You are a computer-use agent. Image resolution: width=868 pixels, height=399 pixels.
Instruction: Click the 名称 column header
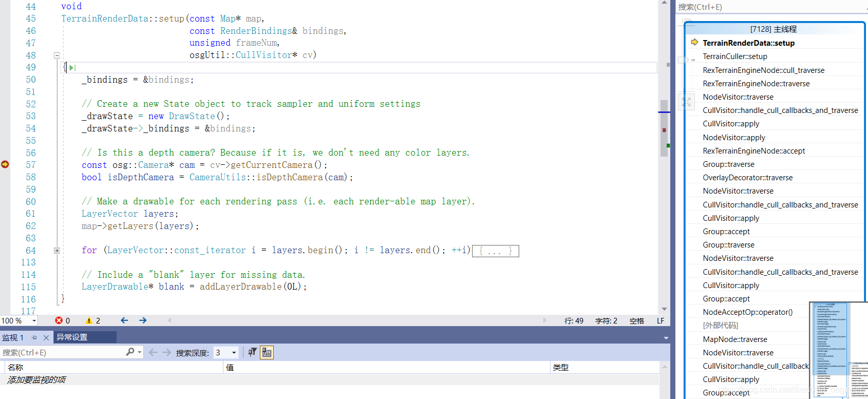114,367
